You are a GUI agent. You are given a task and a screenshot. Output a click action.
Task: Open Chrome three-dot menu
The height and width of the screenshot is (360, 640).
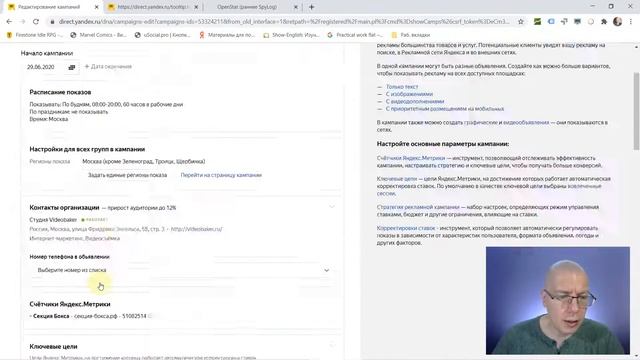coord(631,22)
